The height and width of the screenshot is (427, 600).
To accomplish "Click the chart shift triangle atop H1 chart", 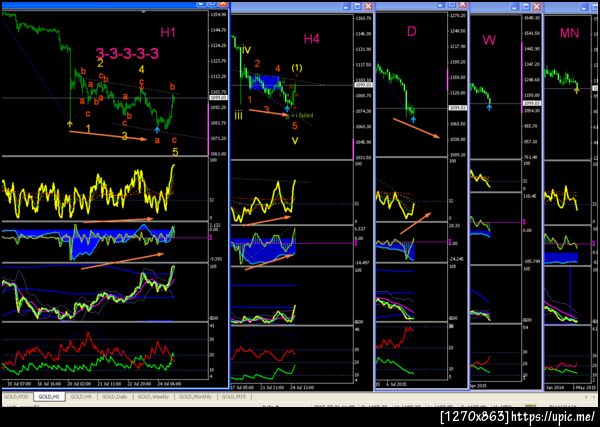I will 143,12.
